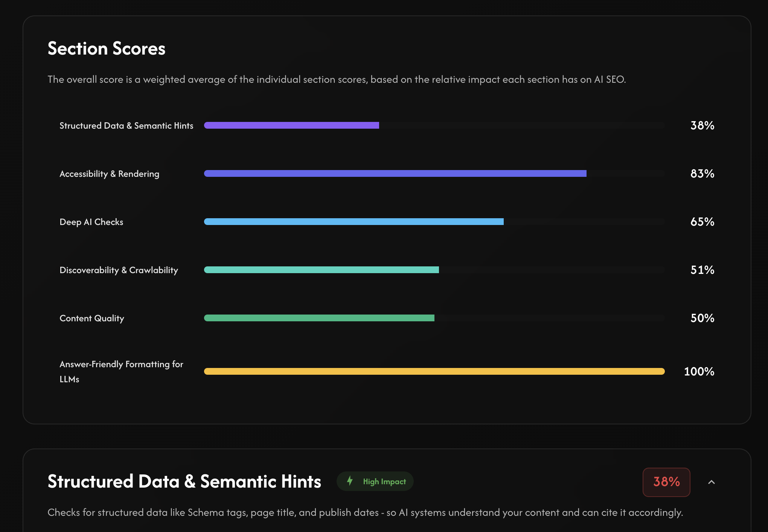
Task: Click the 38% value in Section Scores list
Action: tap(702, 125)
